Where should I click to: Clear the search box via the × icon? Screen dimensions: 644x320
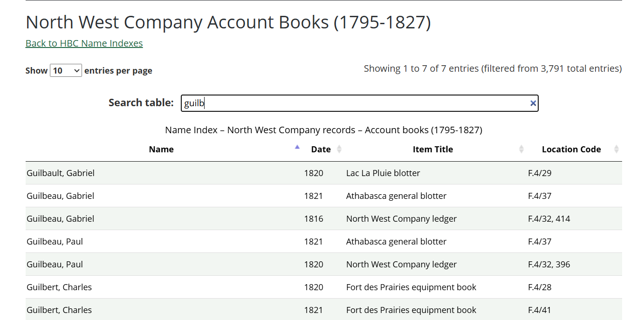[533, 103]
